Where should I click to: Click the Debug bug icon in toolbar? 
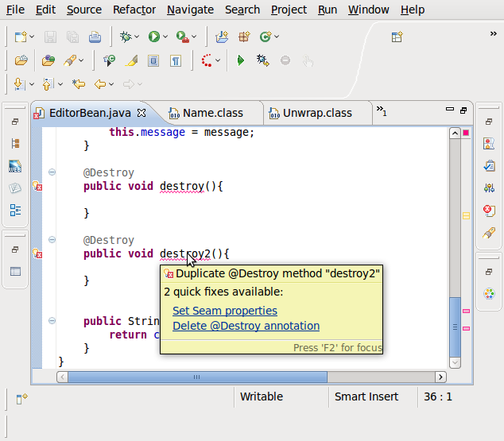tap(126, 37)
